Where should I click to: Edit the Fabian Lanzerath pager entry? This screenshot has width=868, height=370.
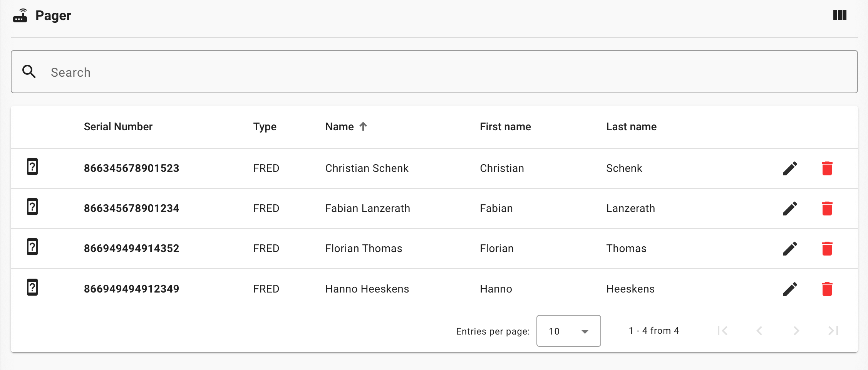(790, 209)
